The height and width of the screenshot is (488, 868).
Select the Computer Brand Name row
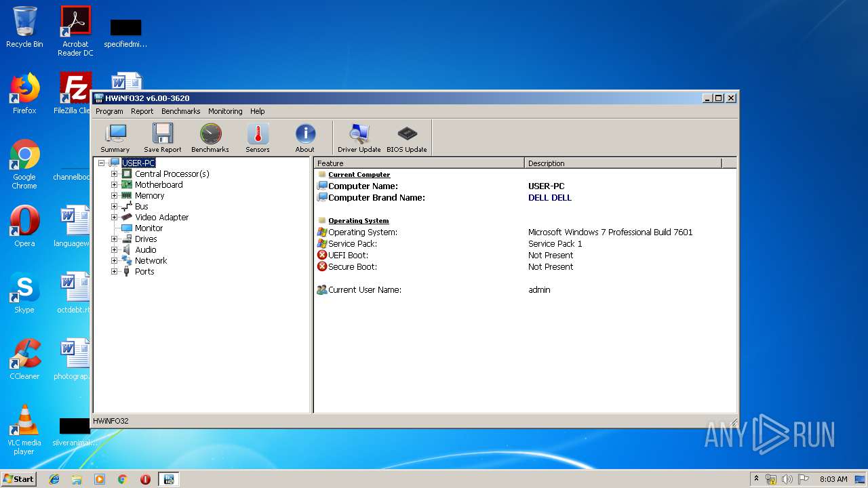[x=526, y=197]
